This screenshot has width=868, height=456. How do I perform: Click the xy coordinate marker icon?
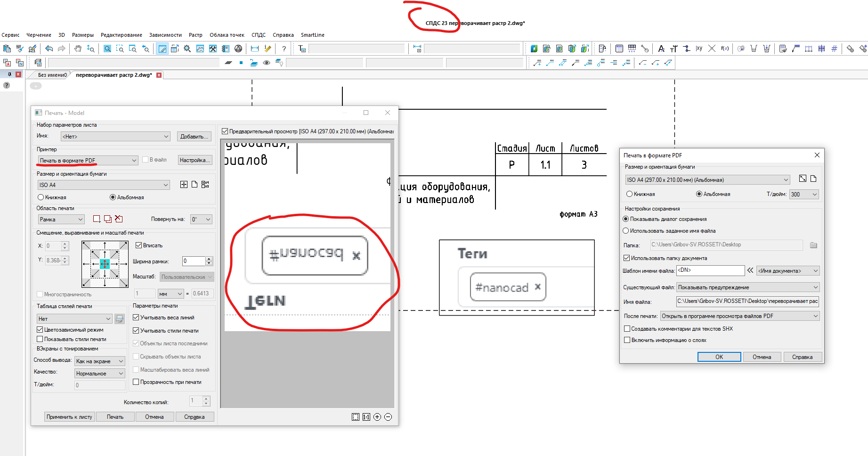[699, 49]
